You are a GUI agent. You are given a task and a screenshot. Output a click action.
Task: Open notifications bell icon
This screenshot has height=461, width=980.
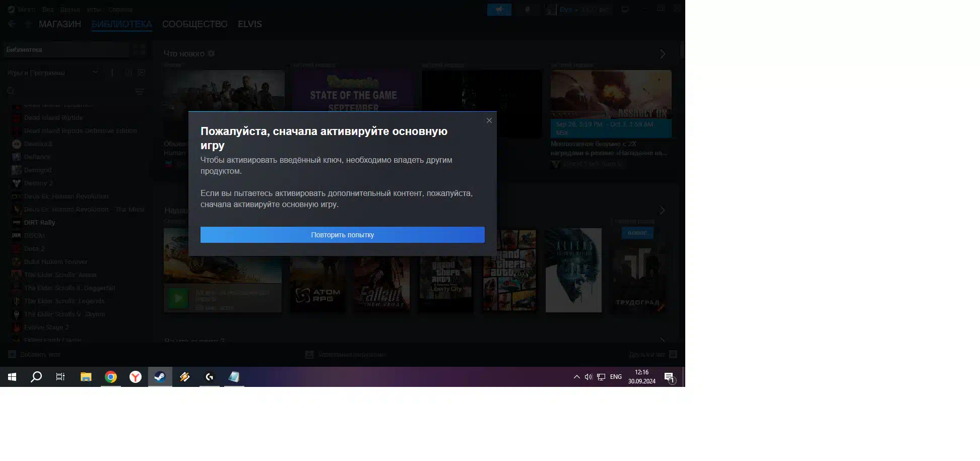pyautogui.click(x=528, y=10)
